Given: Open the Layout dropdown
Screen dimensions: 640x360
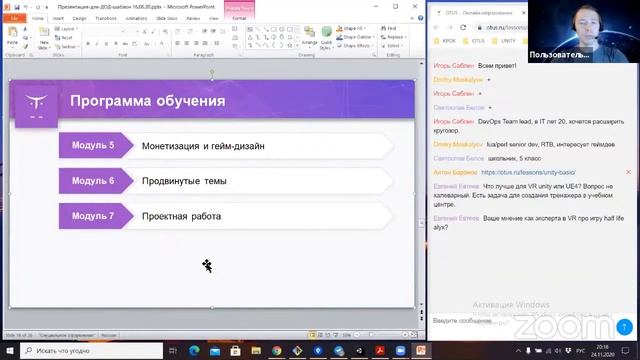Looking at the screenshot, I should coord(66,29).
